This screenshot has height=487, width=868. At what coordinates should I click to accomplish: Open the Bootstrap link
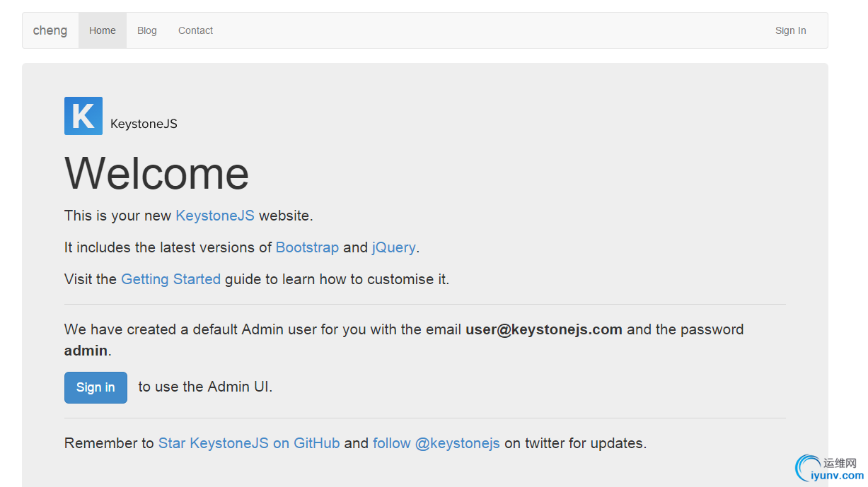point(307,247)
